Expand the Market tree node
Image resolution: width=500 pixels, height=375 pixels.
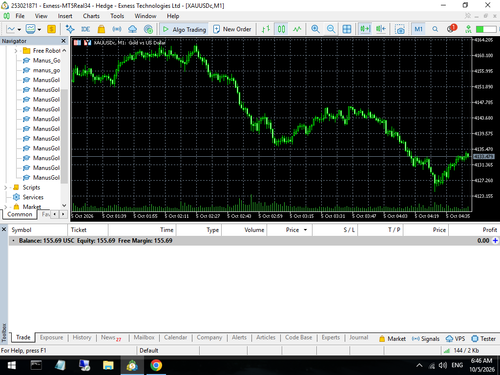point(6,207)
